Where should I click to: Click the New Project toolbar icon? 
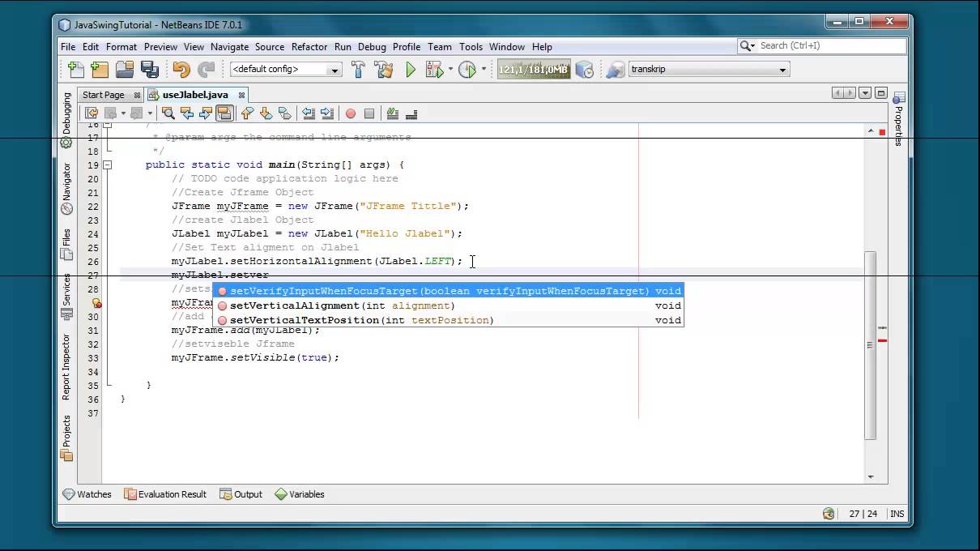point(100,70)
